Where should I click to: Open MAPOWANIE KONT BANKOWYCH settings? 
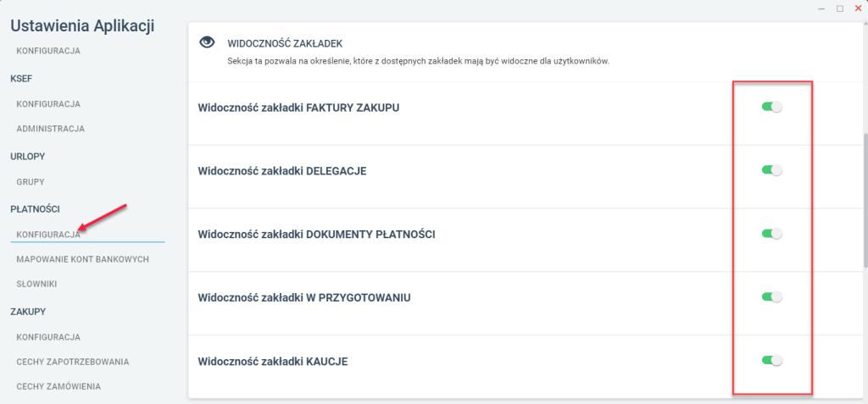pyautogui.click(x=82, y=259)
